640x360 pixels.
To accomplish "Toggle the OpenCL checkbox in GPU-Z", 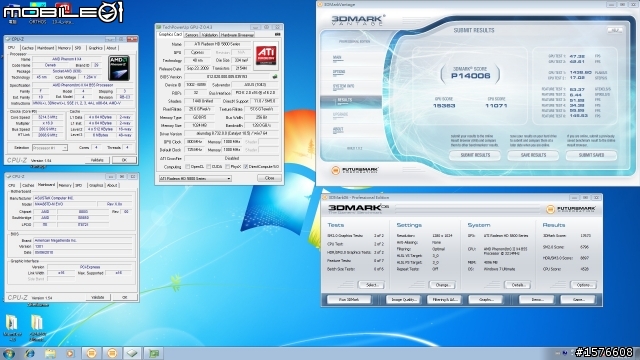I will click(187, 167).
